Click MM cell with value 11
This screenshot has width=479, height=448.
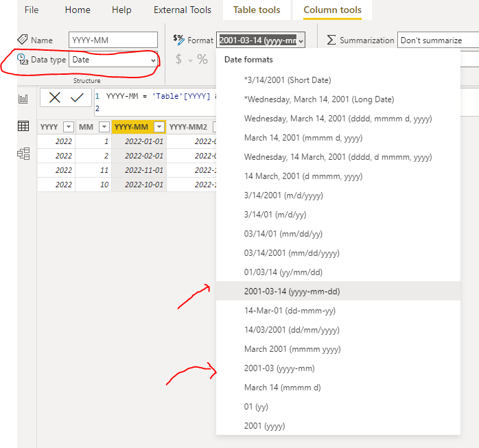point(93,170)
